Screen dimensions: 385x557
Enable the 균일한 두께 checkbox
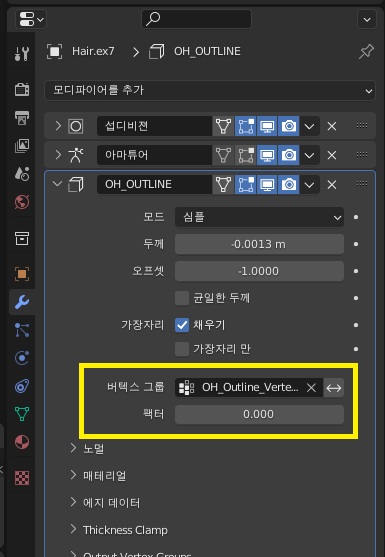(x=182, y=298)
